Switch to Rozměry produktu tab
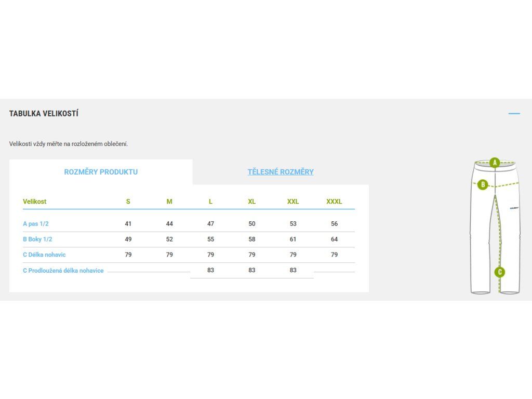This screenshot has height=399, width=532. coord(101,172)
